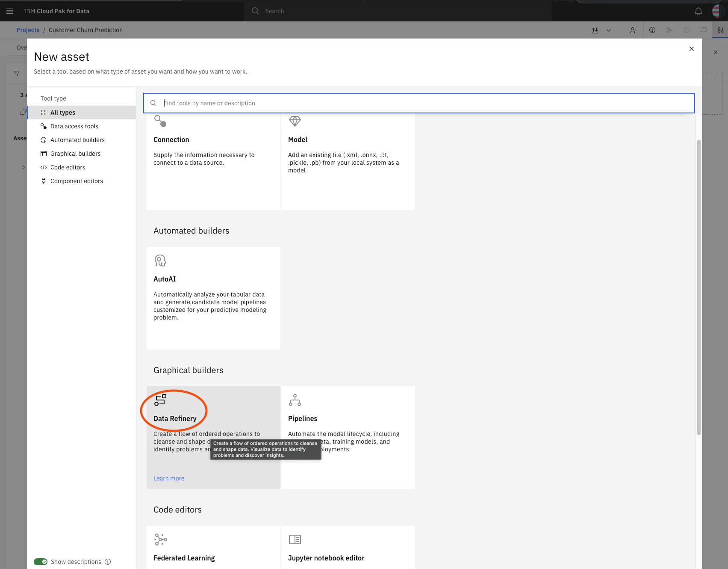Image resolution: width=728 pixels, height=569 pixels.
Task: Select Code editors filter
Action: coord(82,167)
